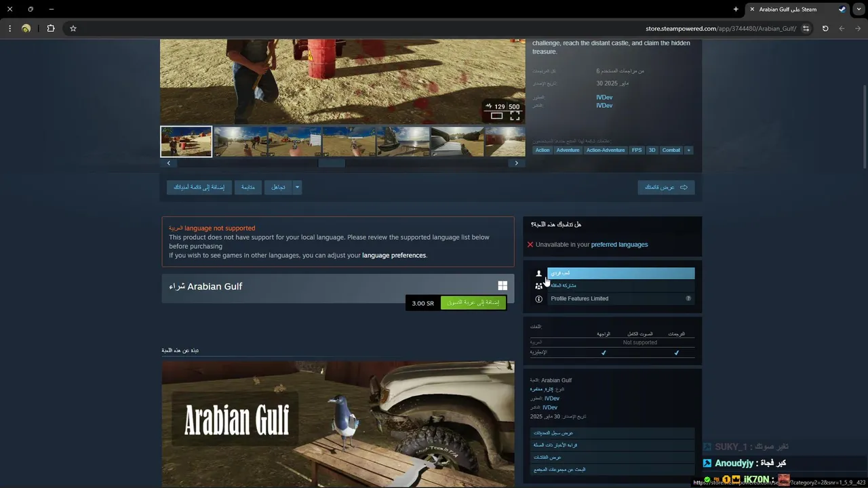Click the plus button to add tags

[x=689, y=150]
